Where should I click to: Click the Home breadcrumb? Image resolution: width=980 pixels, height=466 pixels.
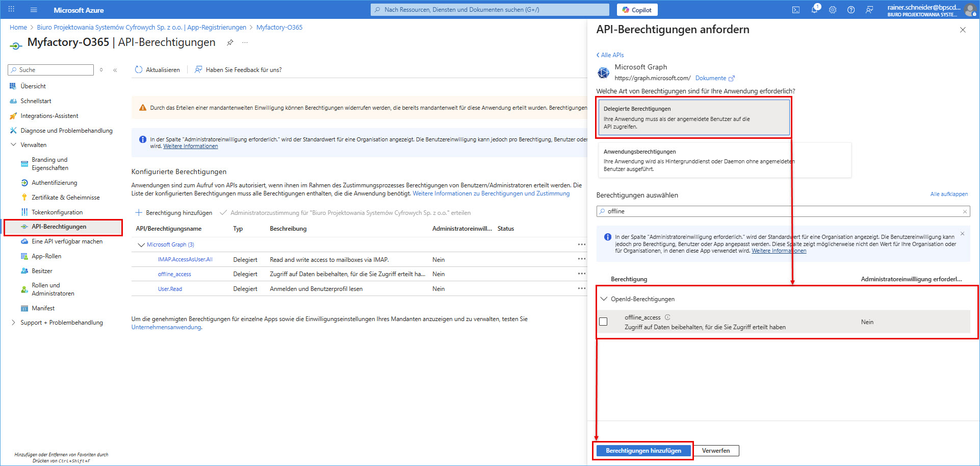[18, 28]
